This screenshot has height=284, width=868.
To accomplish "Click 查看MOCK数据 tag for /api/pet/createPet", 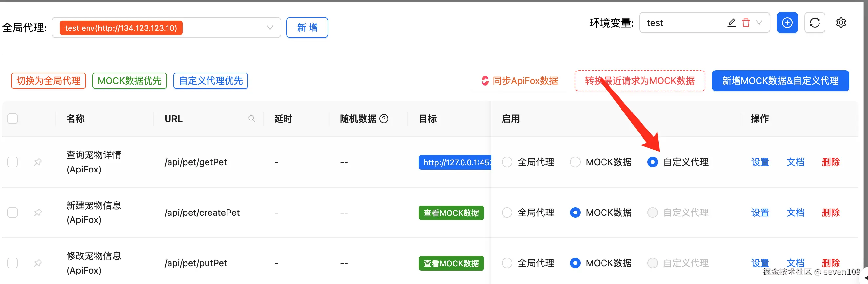I will 451,213.
